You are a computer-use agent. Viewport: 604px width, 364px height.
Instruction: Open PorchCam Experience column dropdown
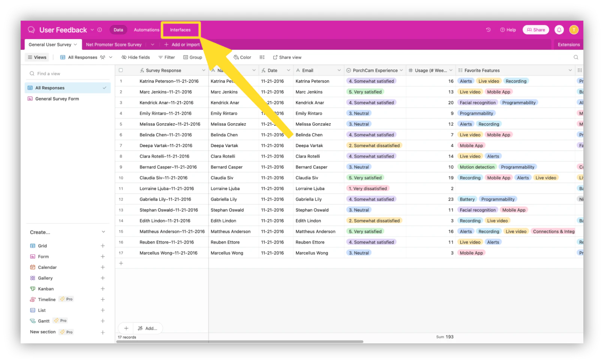click(x=401, y=70)
